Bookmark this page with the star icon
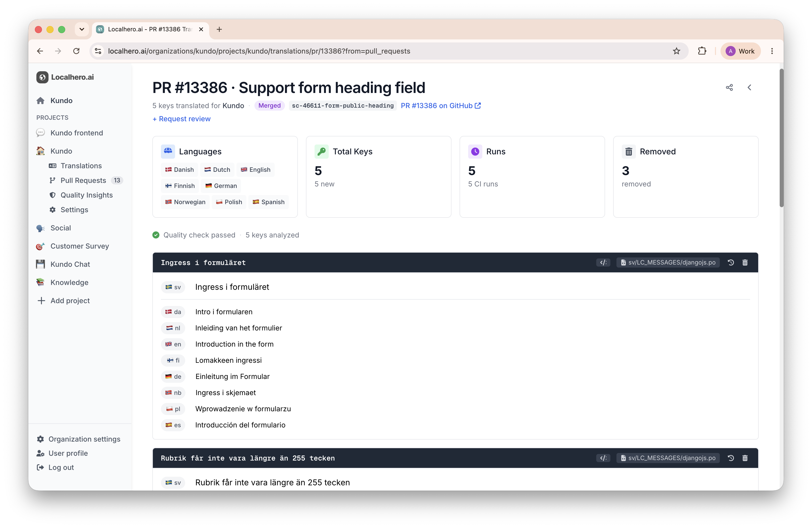Screen dimensions: 812x528 (677, 51)
